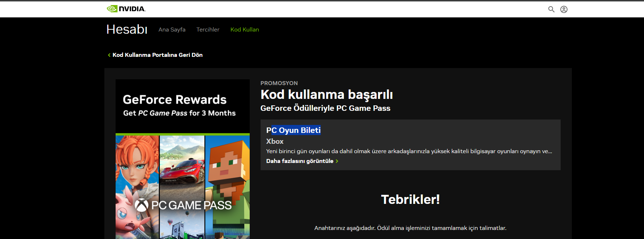Click the Tebrikler! heading
The height and width of the screenshot is (239, 644).
tap(410, 200)
